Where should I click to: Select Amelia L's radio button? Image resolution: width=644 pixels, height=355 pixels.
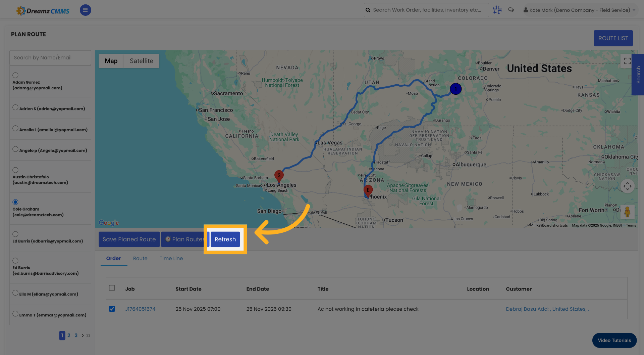pyautogui.click(x=15, y=128)
